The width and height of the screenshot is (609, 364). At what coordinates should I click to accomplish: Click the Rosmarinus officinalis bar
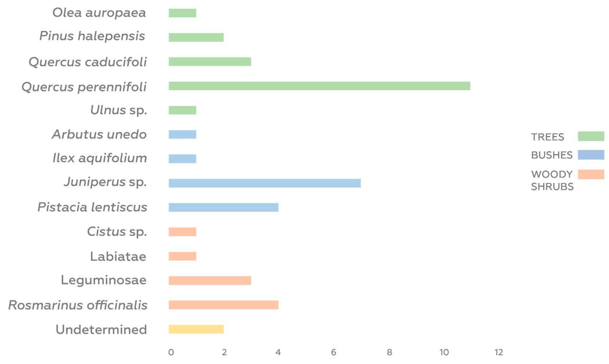[223, 305]
